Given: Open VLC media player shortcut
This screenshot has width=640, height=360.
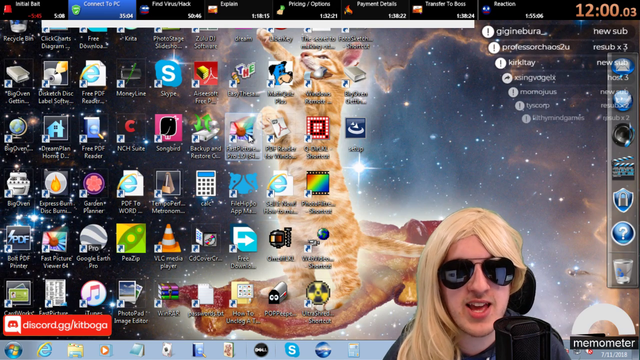Looking at the screenshot, I should pyautogui.click(x=168, y=247).
